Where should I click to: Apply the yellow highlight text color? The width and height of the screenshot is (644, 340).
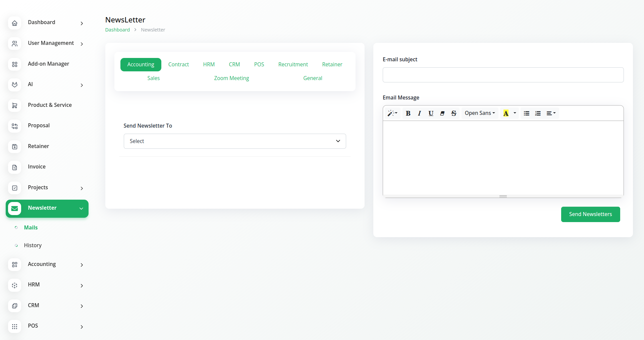point(506,113)
